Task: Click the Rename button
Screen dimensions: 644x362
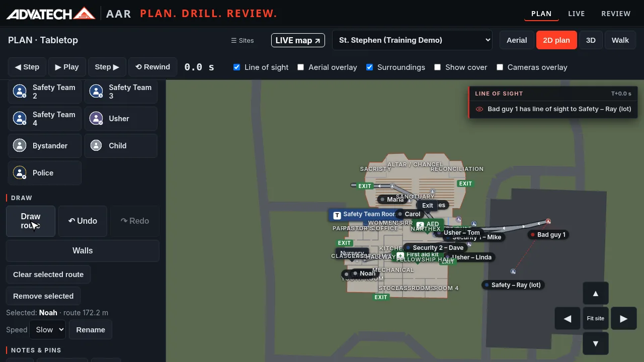Action: pyautogui.click(x=91, y=330)
